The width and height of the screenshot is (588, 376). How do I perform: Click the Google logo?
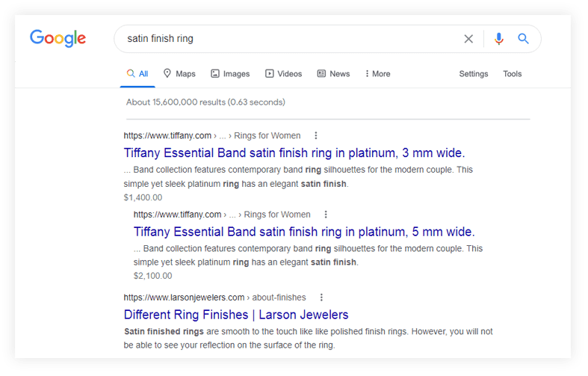[x=58, y=38]
